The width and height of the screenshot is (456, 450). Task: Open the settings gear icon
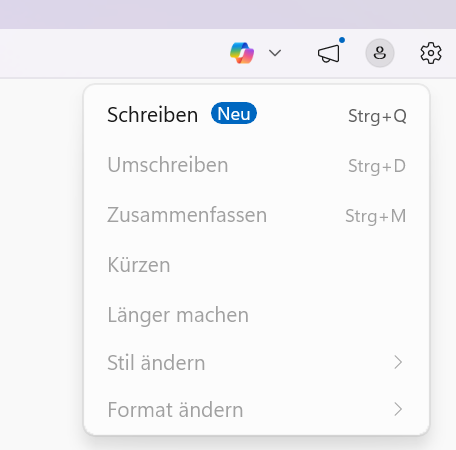431,53
